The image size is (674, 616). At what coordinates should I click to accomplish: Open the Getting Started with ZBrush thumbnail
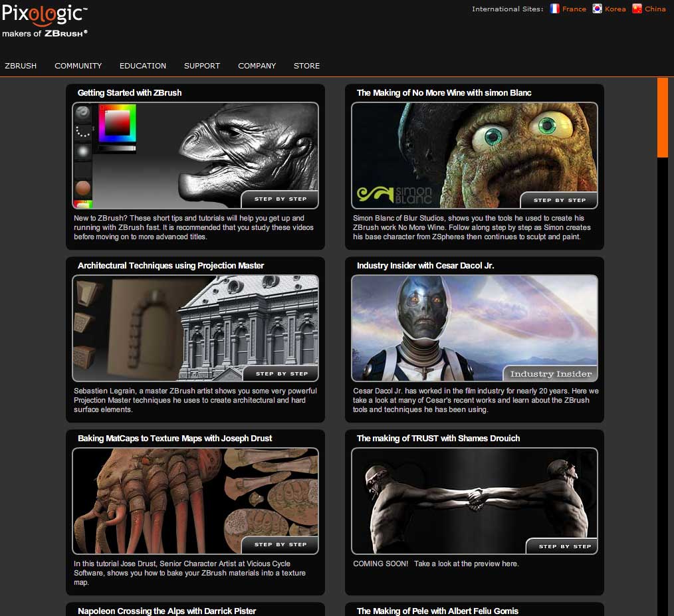pyautogui.click(x=195, y=155)
